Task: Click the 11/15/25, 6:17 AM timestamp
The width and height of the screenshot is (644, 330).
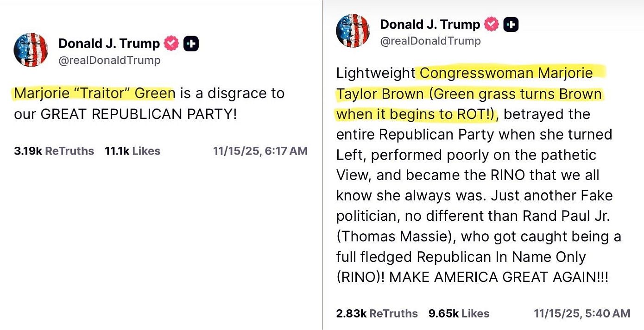Action: coord(260,151)
